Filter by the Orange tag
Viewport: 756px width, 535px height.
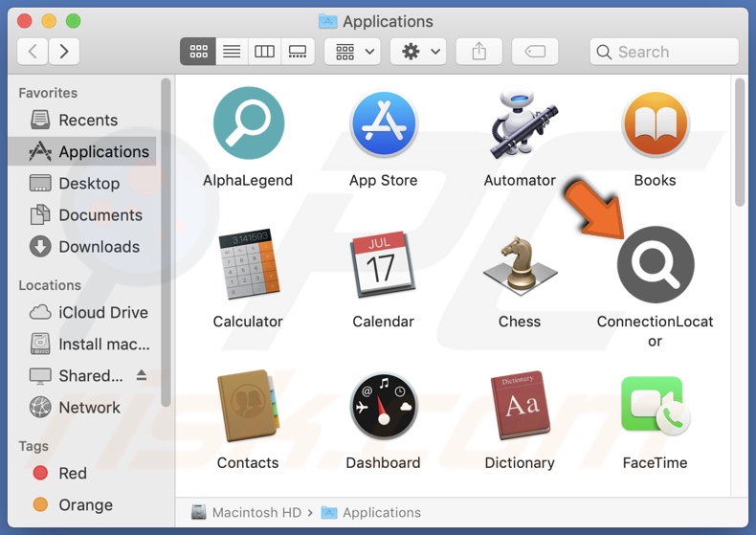click(x=82, y=505)
